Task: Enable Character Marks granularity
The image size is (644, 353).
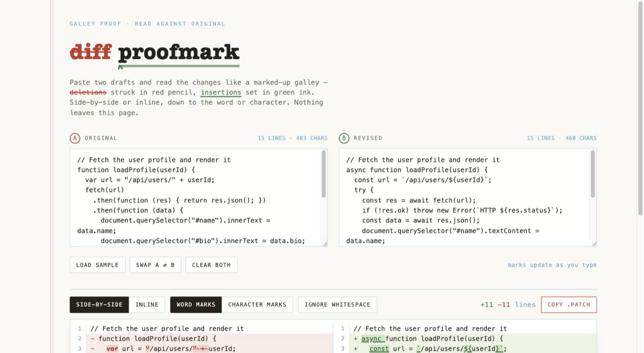Action: 257,305
